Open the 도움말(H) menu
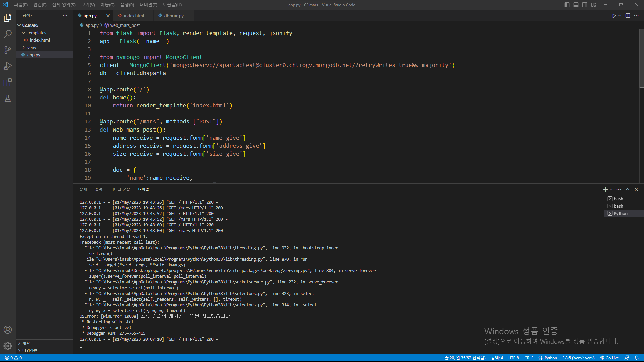644x362 pixels. [x=172, y=5]
